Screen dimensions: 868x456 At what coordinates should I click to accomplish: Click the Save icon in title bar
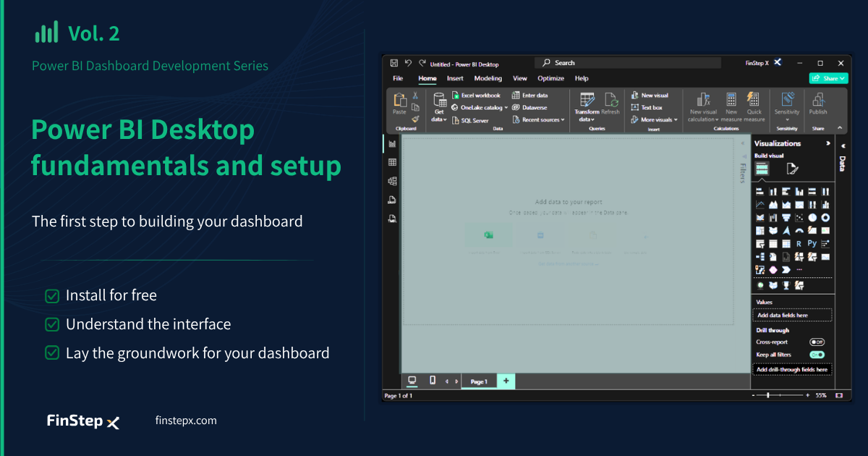pyautogui.click(x=394, y=64)
